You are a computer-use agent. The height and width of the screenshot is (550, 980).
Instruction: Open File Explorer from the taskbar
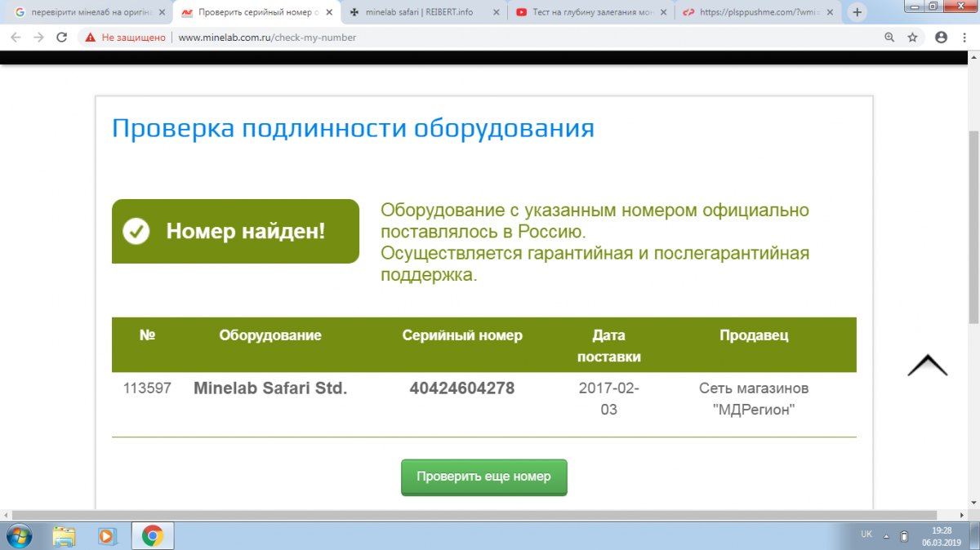[64, 536]
